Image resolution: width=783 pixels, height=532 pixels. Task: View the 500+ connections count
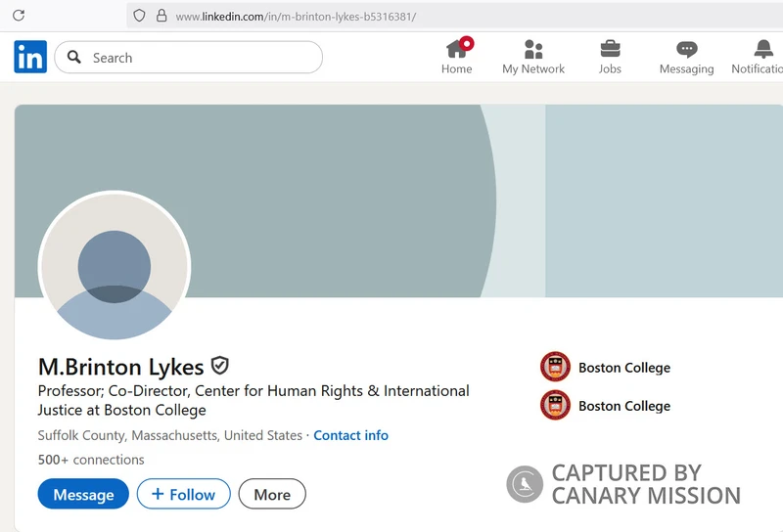(91, 459)
